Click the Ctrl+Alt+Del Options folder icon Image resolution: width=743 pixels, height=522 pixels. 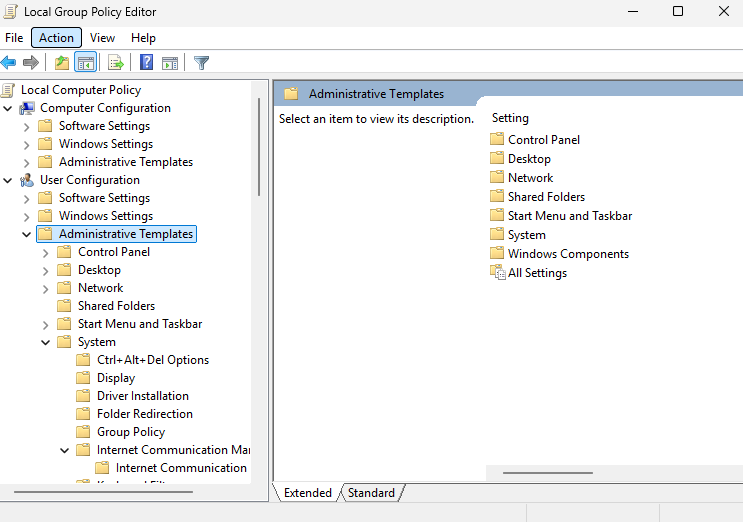[x=83, y=360]
